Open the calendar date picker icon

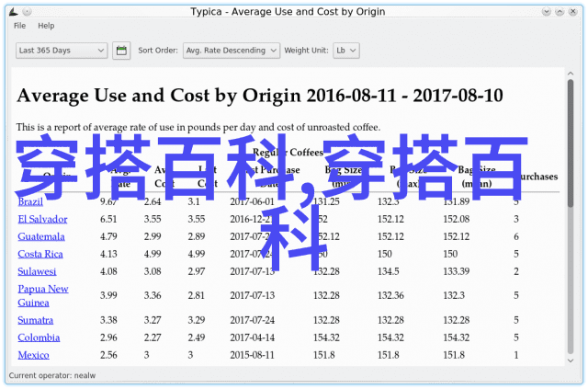click(x=121, y=51)
